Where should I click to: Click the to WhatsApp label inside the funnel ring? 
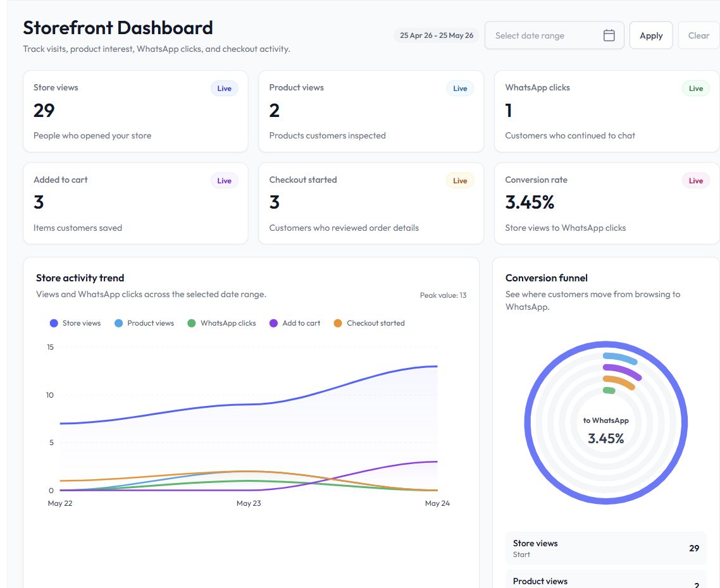click(x=605, y=420)
